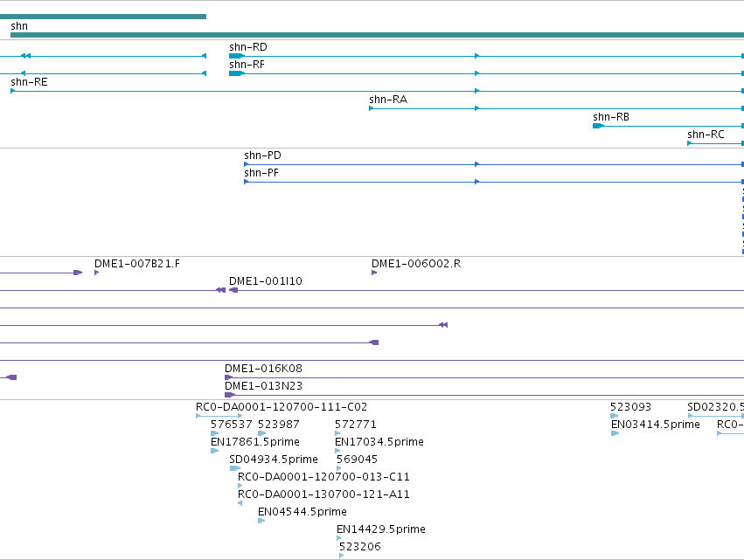Click the EN17861.5prime arrow glyph
The image size is (744, 560).
(214, 451)
